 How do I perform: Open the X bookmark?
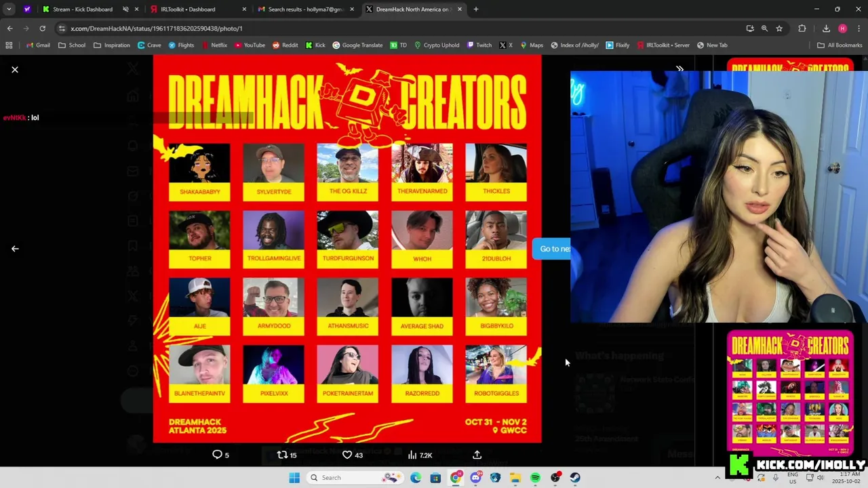click(506, 45)
